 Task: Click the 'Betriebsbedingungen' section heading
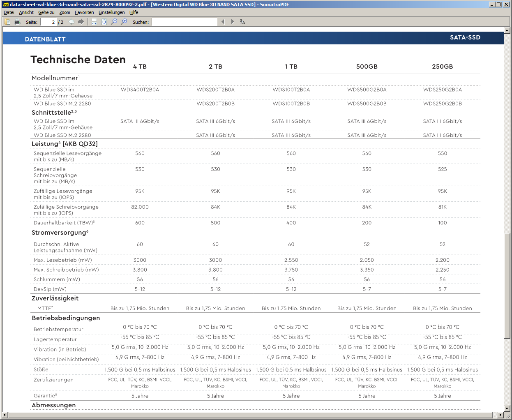[x=66, y=318]
